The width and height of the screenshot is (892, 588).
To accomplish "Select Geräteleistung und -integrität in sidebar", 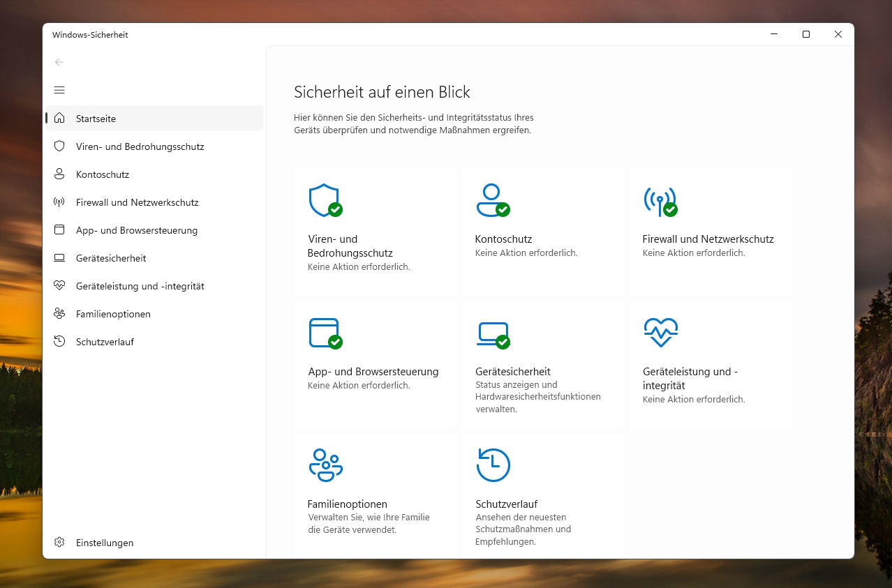I will coord(140,286).
